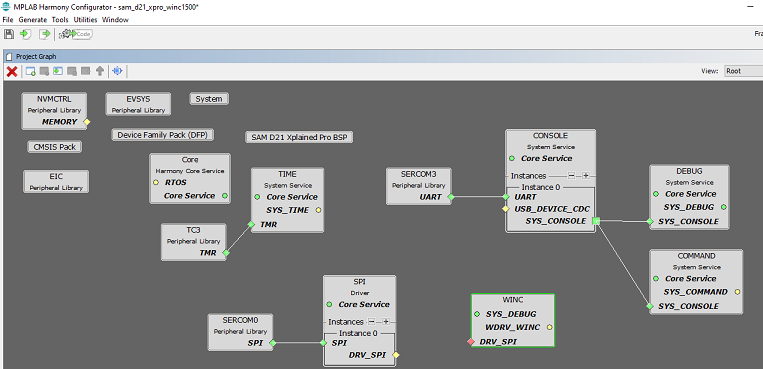This screenshot has height=369, width=763.
Task: Select the EIC Peripheral Library block
Action: [x=56, y=181]
